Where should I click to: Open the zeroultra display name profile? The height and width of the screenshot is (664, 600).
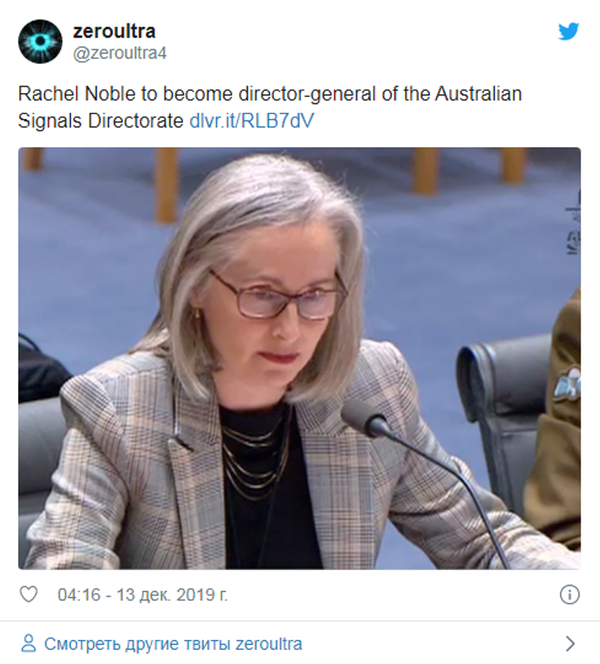click(x=114, y=31)
